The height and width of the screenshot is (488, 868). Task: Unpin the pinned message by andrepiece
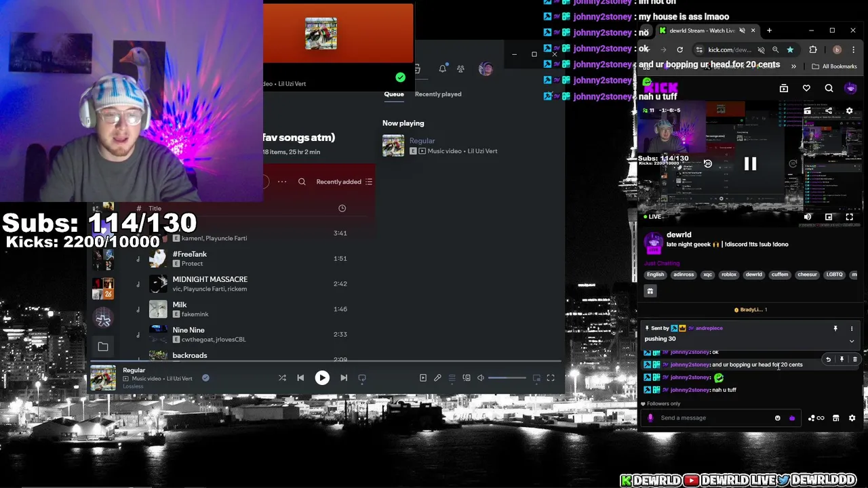835,328
